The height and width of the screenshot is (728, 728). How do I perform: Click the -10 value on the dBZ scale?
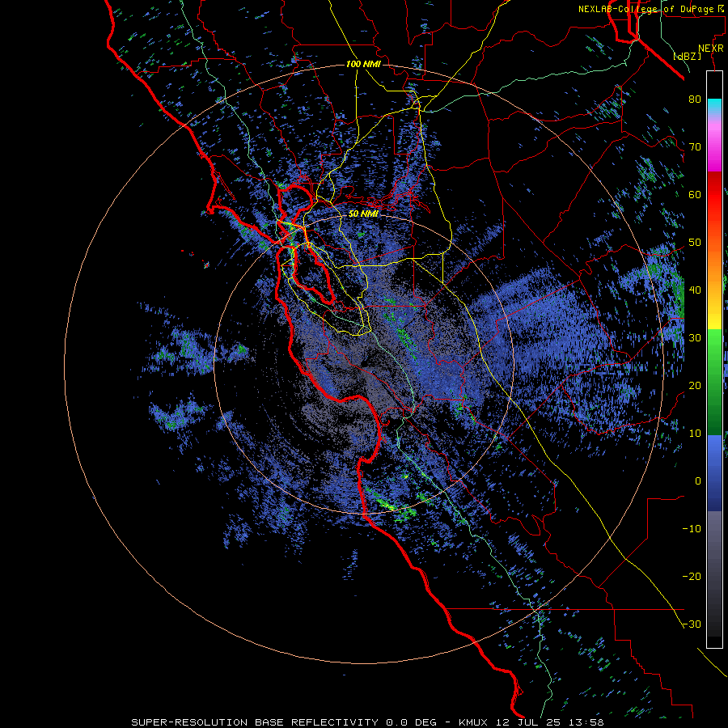pos(692,528)
